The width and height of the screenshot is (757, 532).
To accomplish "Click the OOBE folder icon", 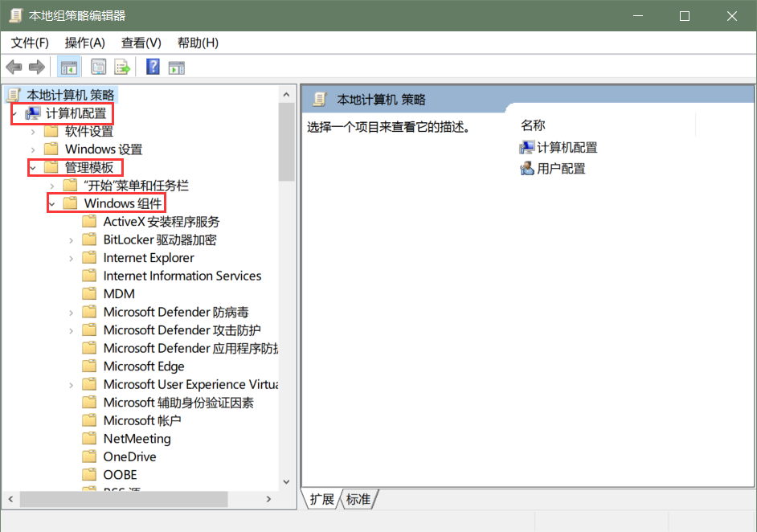I will 89,475.
